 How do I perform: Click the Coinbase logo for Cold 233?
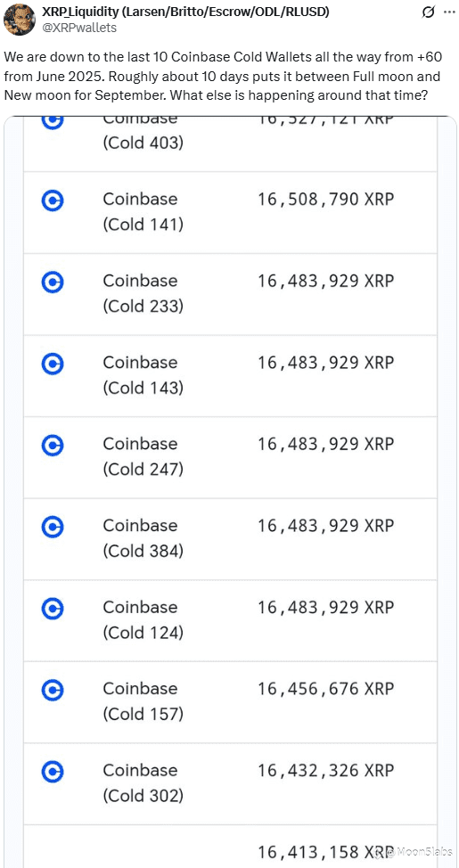coord(53,283)
